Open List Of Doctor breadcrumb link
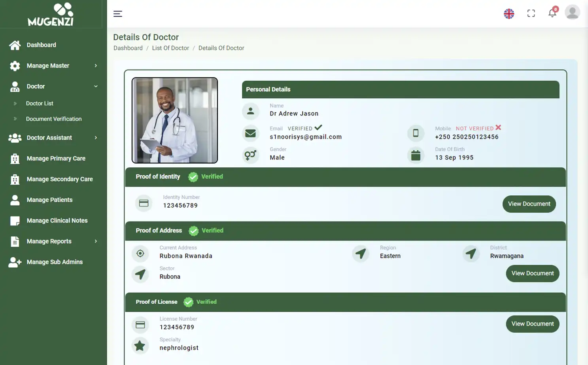 [x=170, y=48]
